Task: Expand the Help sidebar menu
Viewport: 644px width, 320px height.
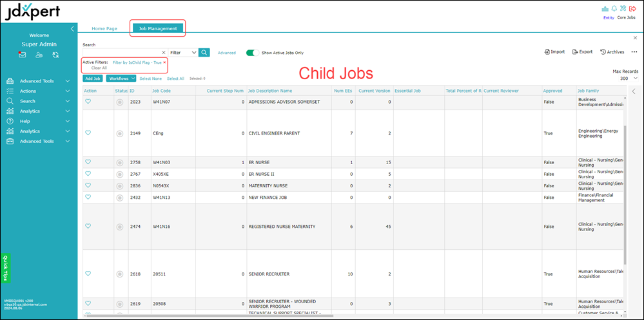Action: coord(68,121)
